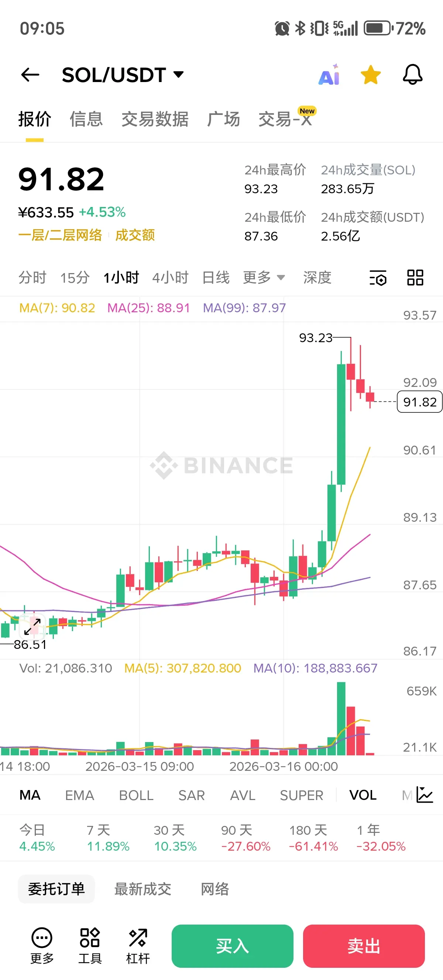443x980 pixels.
Task: Toggle the SUPER indicator
Action: pos(302,795)
